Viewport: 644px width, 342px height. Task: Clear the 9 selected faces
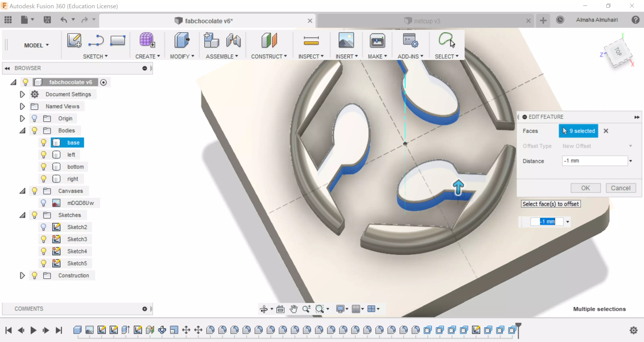(606, 131)
